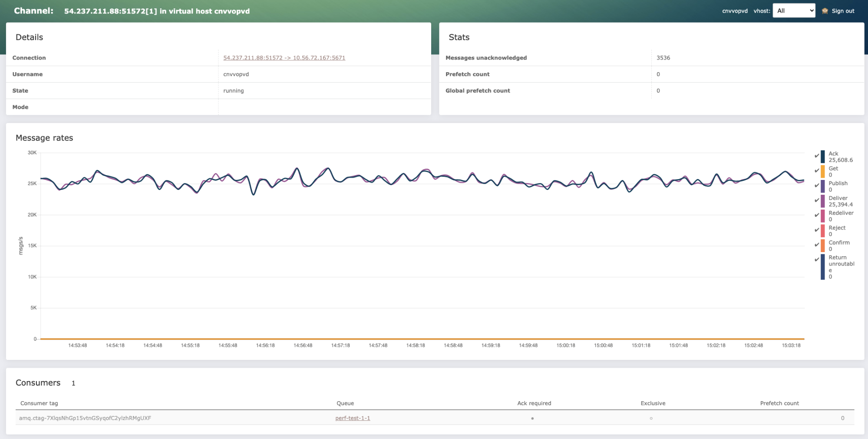The width and height of the screenshot is (868, 439).
Task: Click the Sign out user icon
Action: tap(825, 11)
